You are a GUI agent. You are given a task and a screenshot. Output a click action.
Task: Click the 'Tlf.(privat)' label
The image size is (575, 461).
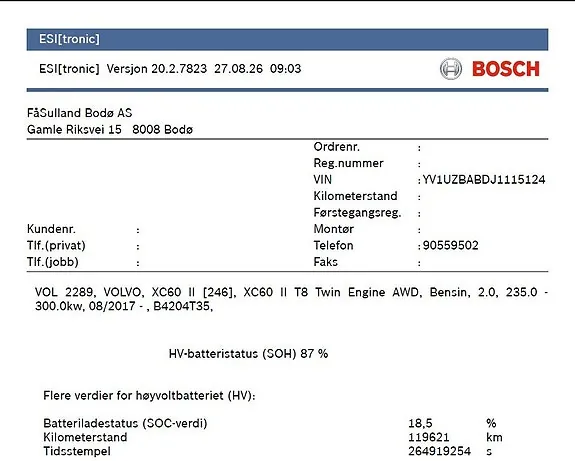click(x=56, y=245)
